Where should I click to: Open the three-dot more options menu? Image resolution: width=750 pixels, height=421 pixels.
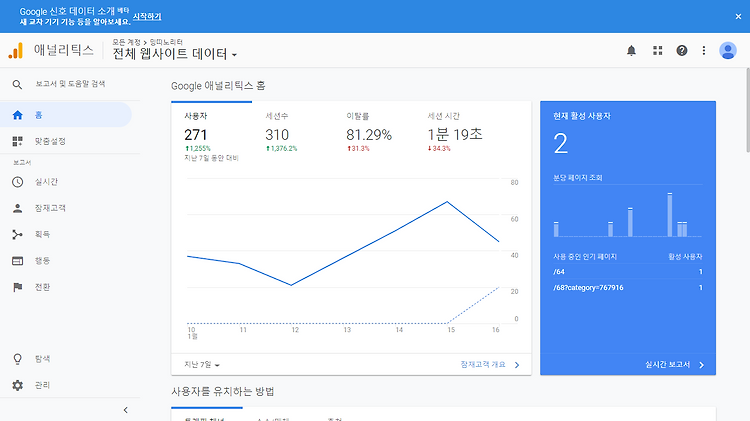pos(704,50)
